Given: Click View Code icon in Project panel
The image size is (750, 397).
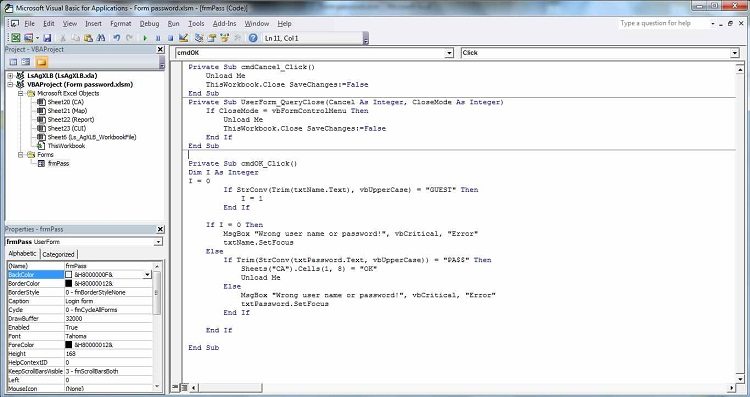Looking at the screenshot, I should point(13,62).
